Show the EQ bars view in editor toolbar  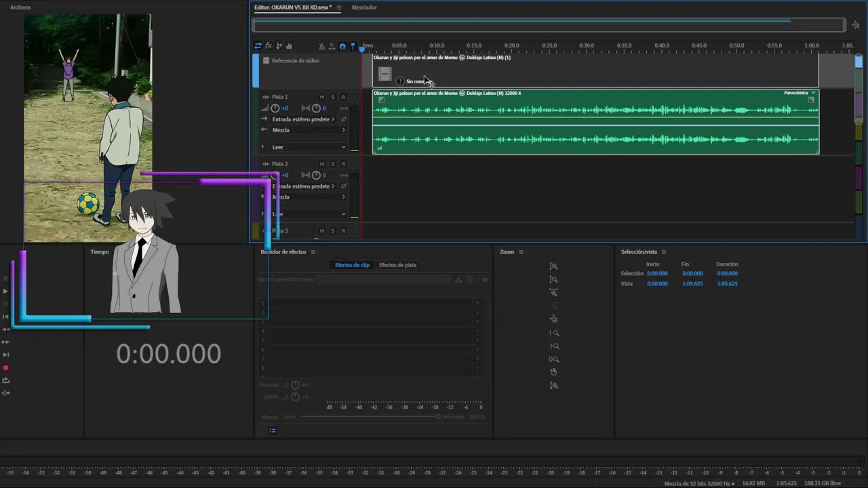pyautogui.click(x=290, y=46)
